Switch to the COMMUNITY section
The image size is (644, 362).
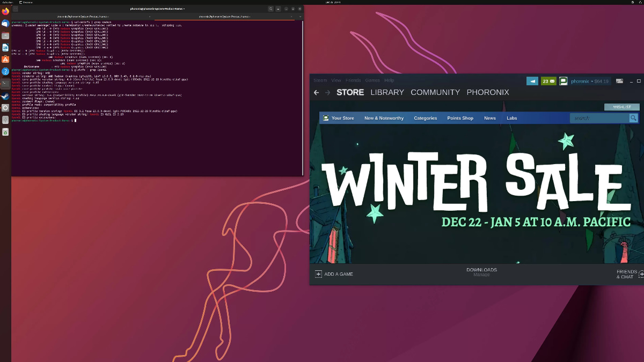pos(435,92)
